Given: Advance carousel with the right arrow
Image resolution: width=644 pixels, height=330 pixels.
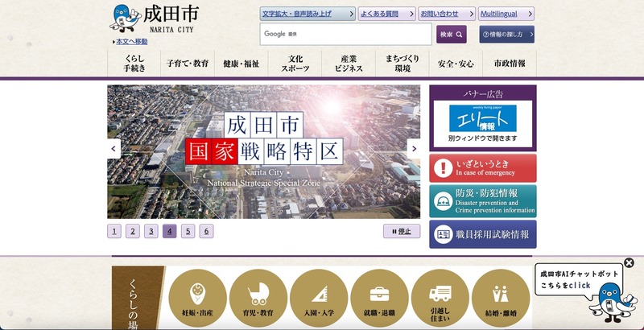Looking at the screenshot, I should (413, 148).
